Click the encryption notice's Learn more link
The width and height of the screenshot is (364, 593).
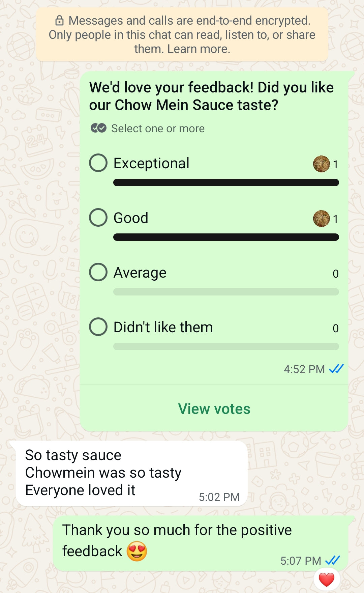click(x=199, y=49)
